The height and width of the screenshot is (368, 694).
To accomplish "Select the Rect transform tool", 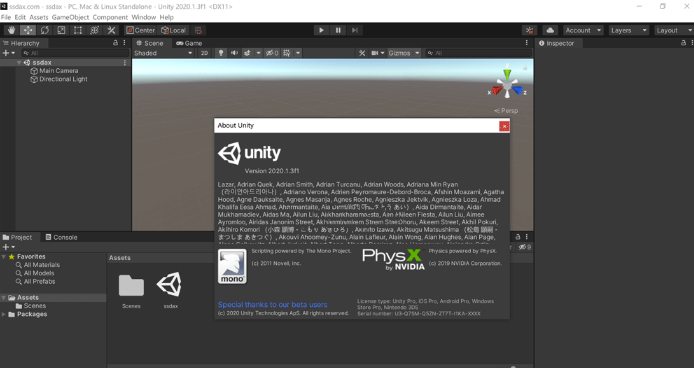I will coord(78,30).
